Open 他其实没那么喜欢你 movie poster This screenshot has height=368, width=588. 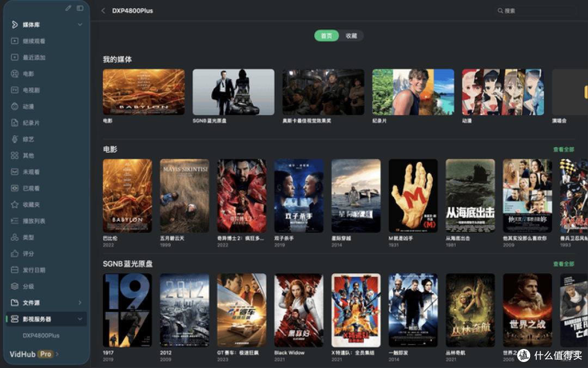(527, 196)
